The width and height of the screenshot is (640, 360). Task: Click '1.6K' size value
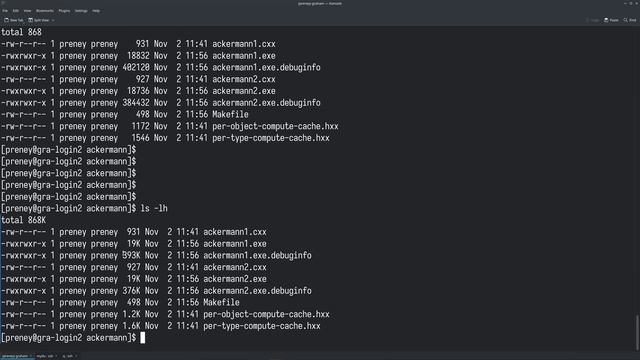(131, 326)
